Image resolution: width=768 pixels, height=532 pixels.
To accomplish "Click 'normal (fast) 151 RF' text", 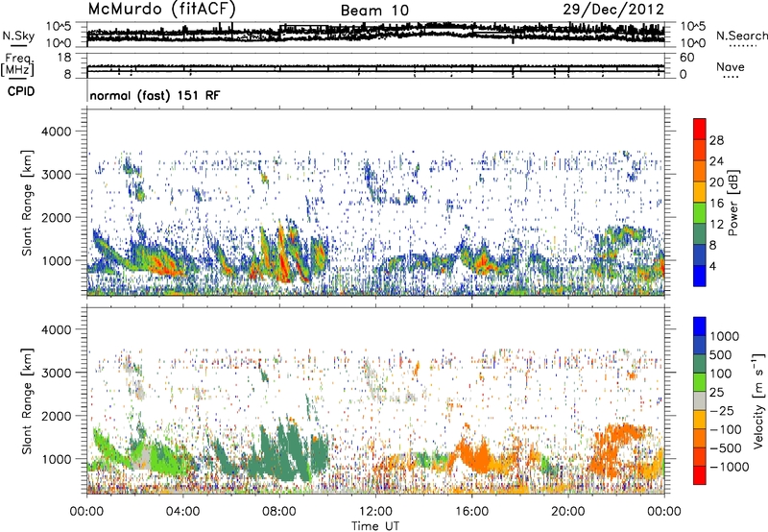I will (x=155, y=95).
